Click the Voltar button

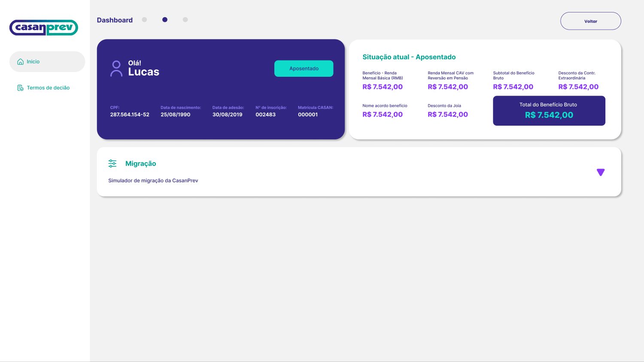tap(591, 21)
